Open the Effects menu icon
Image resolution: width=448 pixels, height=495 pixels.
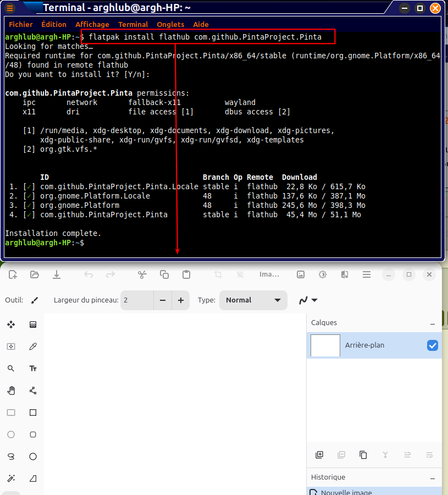[x=345, y=274]
